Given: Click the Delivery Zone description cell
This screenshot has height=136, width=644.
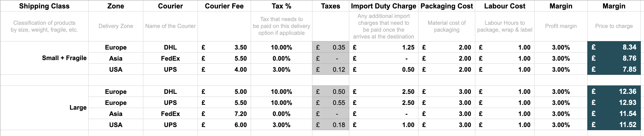Looking at the screenshot, I should 116,26.
